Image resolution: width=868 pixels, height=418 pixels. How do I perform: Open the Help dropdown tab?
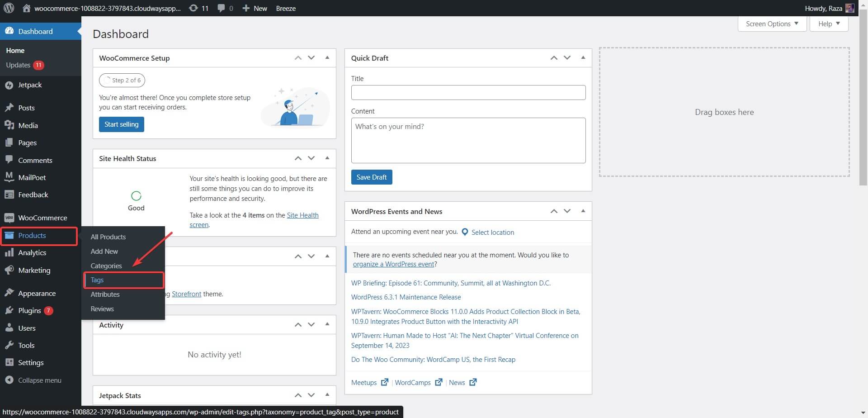829,24
